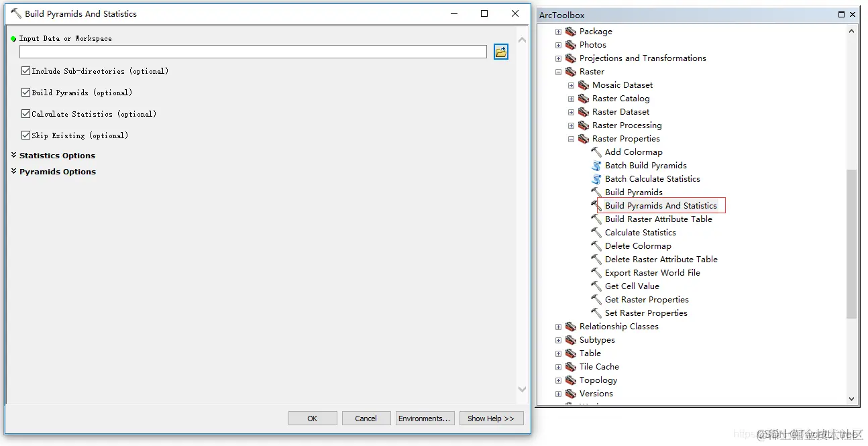Click the ArcToolbox scroll up arrow
The width and height of the screenshot is (868, 446).
pos(852,31)
